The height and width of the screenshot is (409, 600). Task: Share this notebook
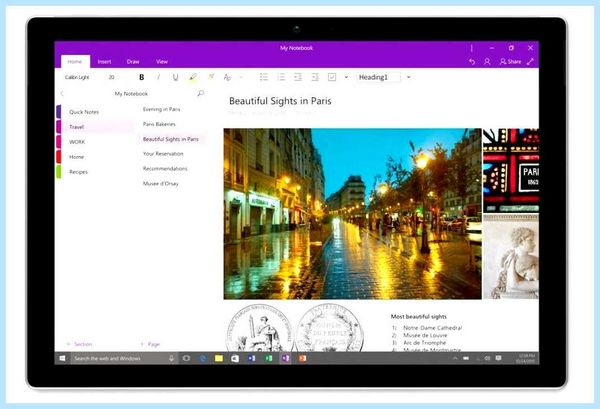pyautogui.click(x=510, y=62)
